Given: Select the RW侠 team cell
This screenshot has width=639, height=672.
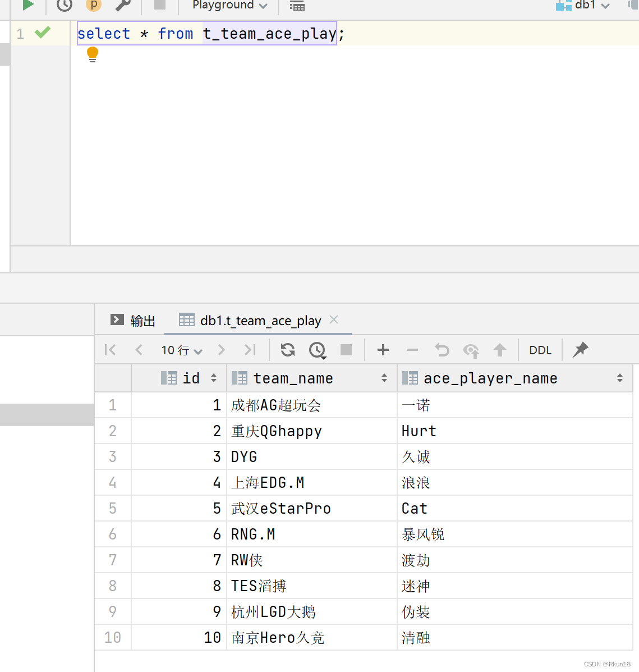Looking at the screenshot, I should pyautogui.click(x=312, y=560).
